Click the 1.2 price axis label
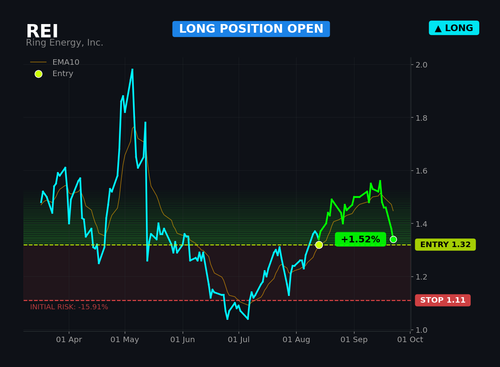Viewport: 500px width, 367px height. [x=421, y=277]
